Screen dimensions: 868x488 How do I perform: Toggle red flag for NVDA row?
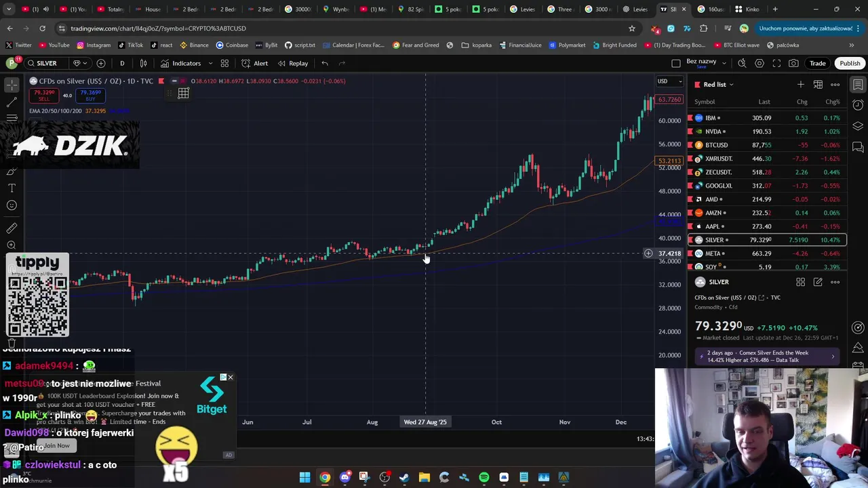690,131
